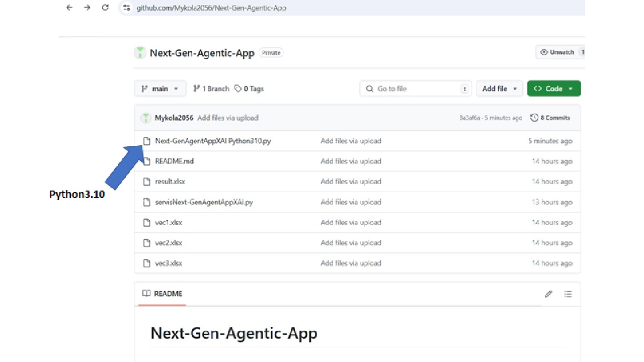Viewport: 644px width, 362px height.
Task: Click the site information icon in address bar
Action: click(126, 8)
